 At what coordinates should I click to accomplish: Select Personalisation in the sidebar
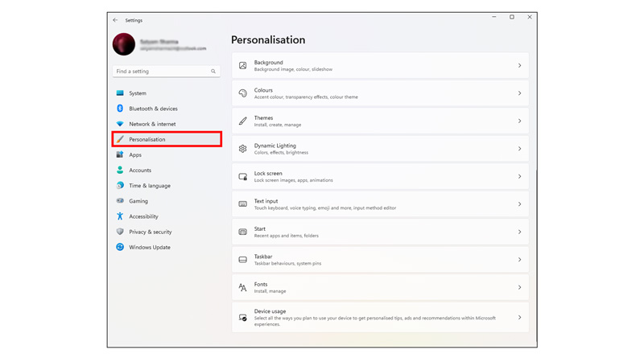[x=167, y=139]
